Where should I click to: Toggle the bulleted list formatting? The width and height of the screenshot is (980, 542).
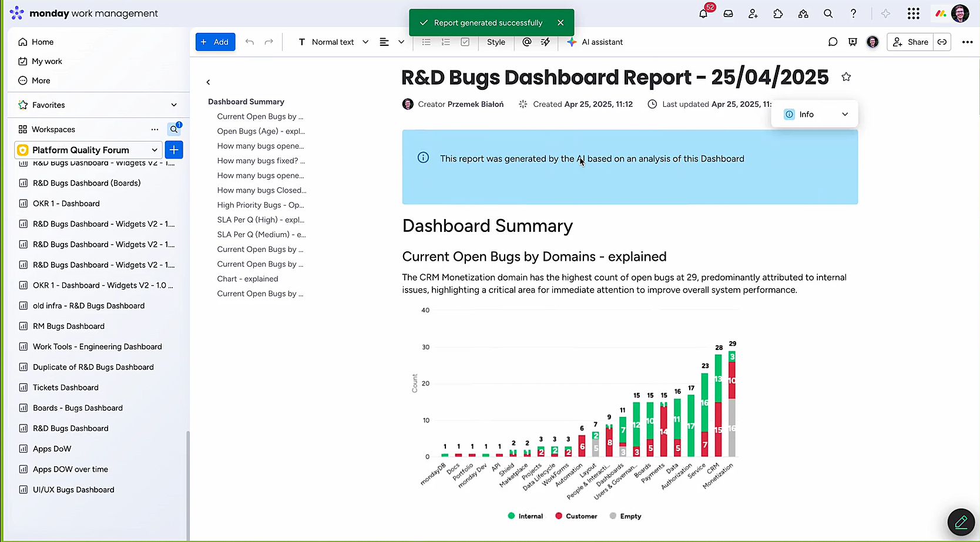point(427,42)
